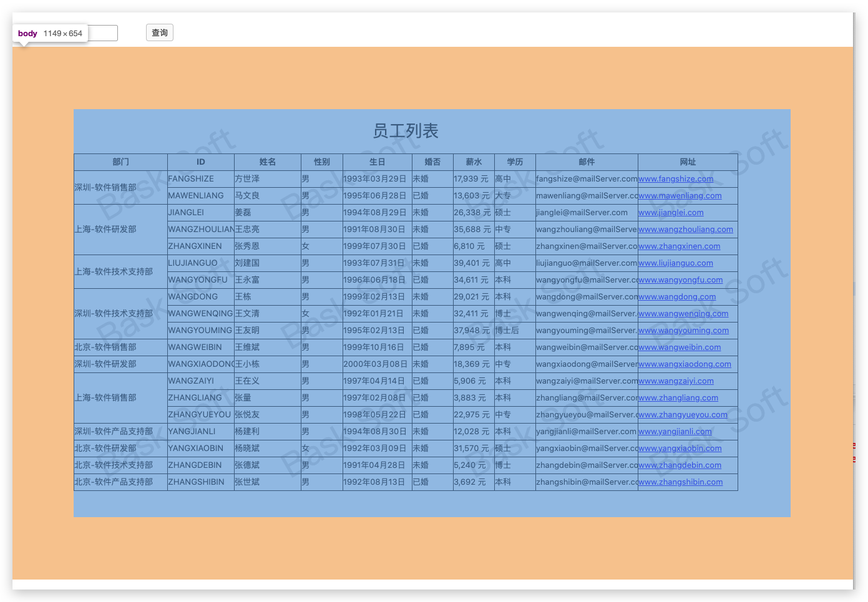Select the 上海-软件销售部 department cell
Image resolution: width=868 pixels, height=602 pixels.
tap(120, 398)
